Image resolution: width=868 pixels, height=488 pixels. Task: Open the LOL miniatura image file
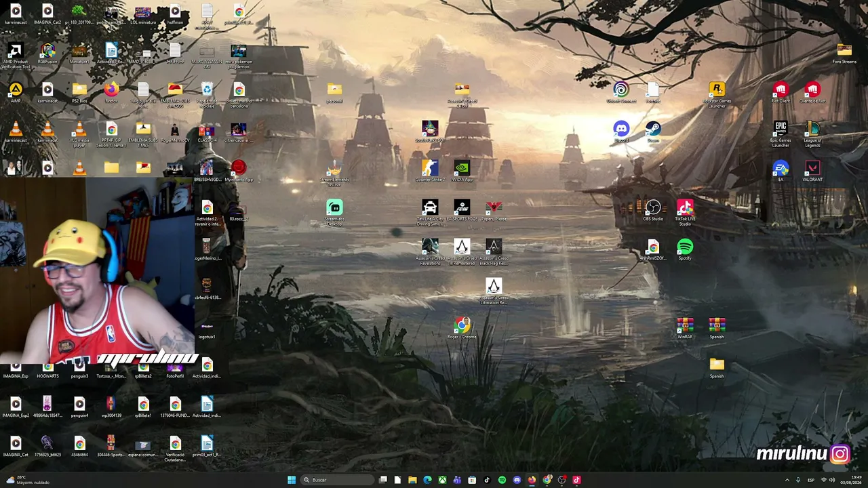[x=143, y=15]
